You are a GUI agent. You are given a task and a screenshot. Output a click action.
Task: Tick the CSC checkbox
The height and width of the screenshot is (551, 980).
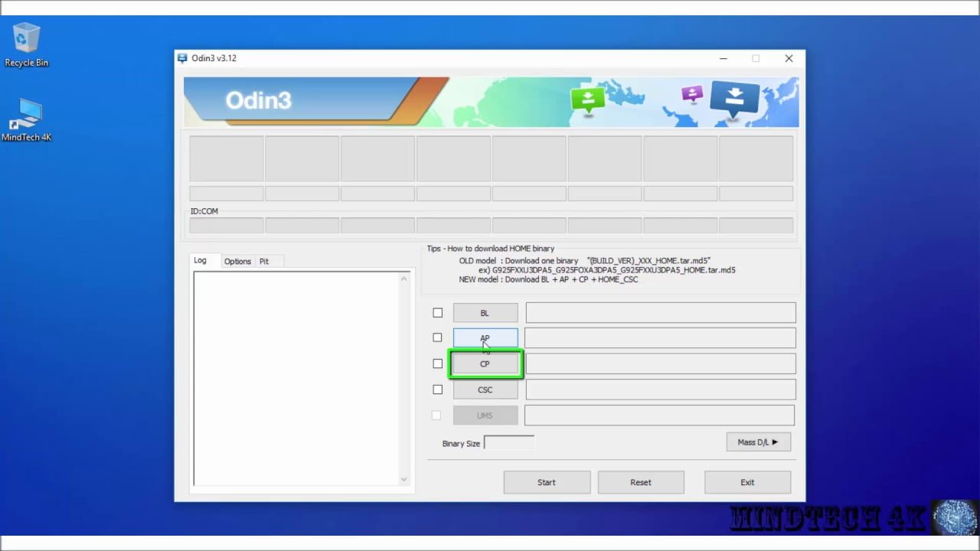[x=437, y=390]
